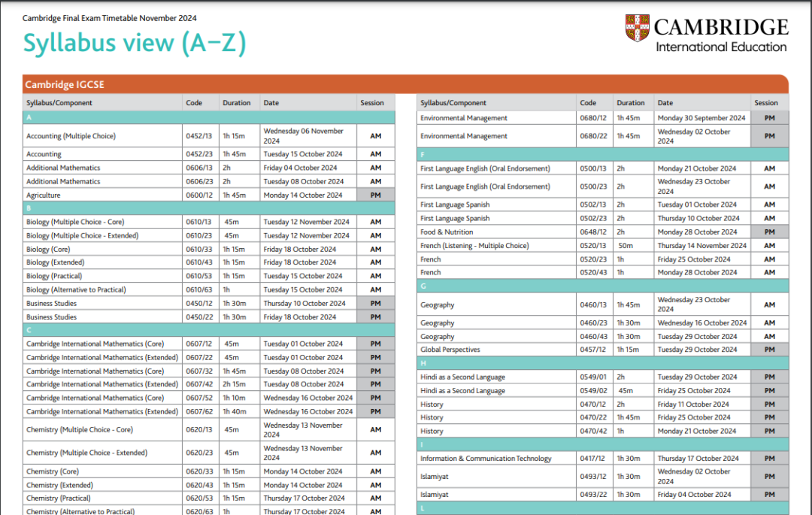The width and height of the screenshot is (812, 515).
Task: Select the Food & Nutrition row name
Action: [x=447, y=232]
